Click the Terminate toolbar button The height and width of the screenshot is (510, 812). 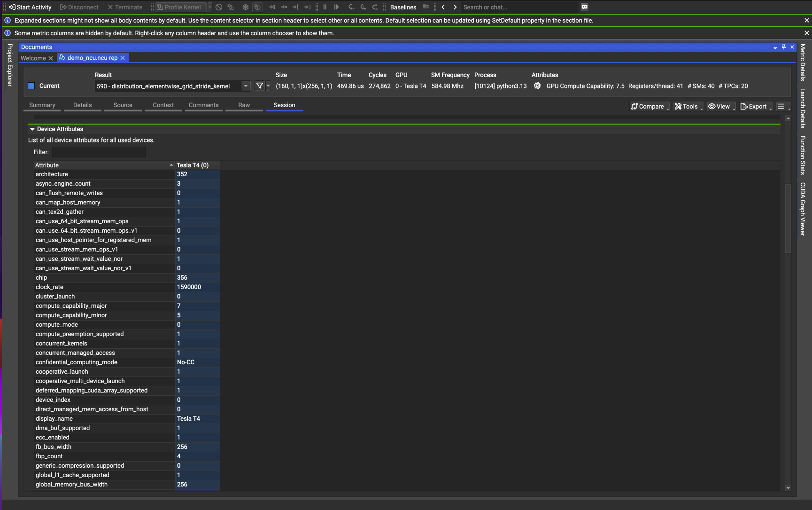(x=125, y=7)
